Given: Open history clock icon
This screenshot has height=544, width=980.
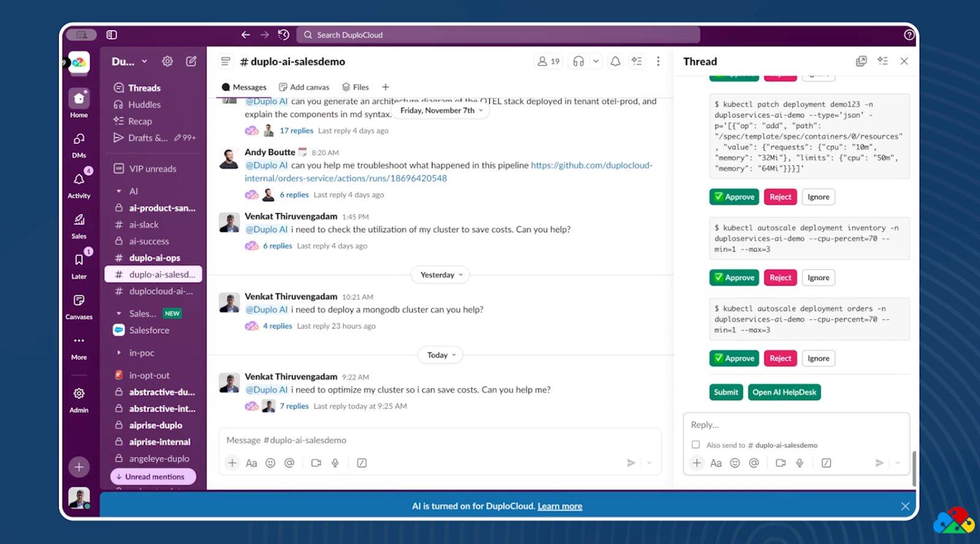Looking at the screenshot, I should coord(284,35).
